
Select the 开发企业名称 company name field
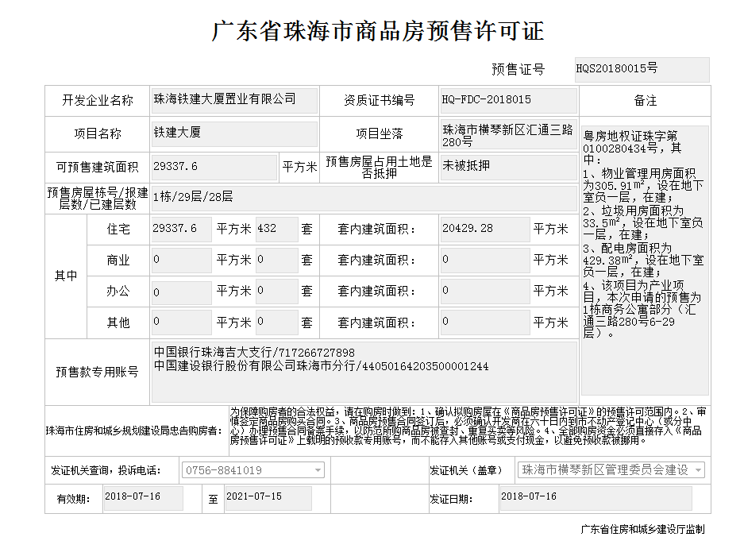click(234, 100)
